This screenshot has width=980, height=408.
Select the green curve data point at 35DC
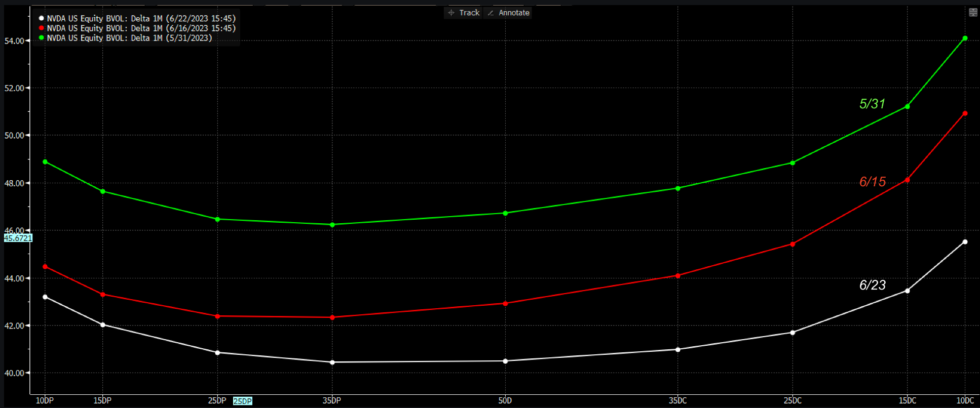[678, 188]
